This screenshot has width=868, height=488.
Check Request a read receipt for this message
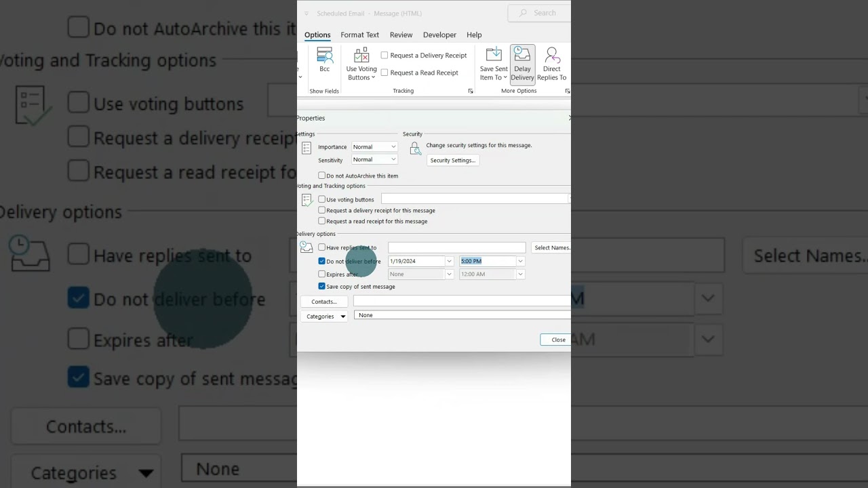tap(322, 221)
